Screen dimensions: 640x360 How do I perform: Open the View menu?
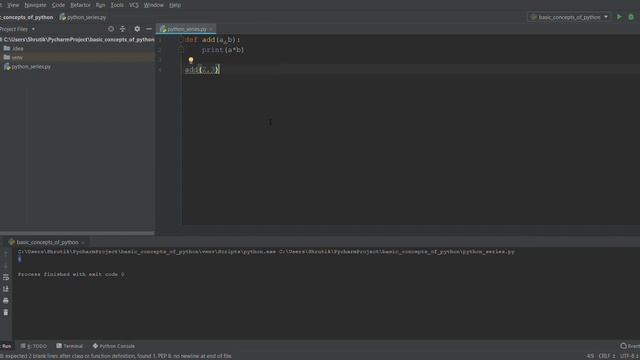pyautogui.click(x=13, y=5)
